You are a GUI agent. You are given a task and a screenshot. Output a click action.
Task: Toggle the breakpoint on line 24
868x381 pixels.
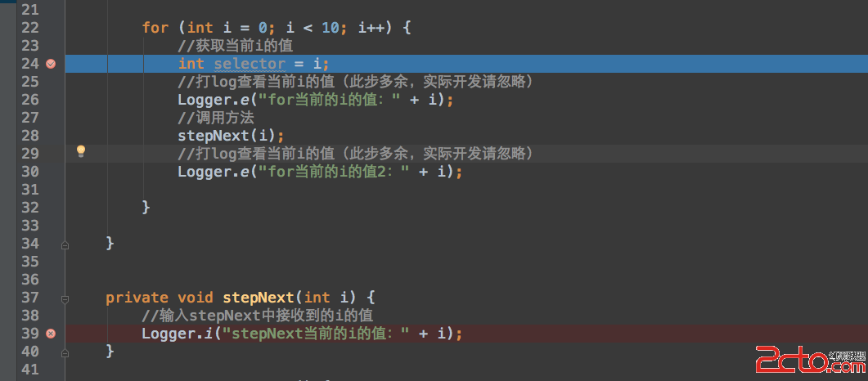51,64
